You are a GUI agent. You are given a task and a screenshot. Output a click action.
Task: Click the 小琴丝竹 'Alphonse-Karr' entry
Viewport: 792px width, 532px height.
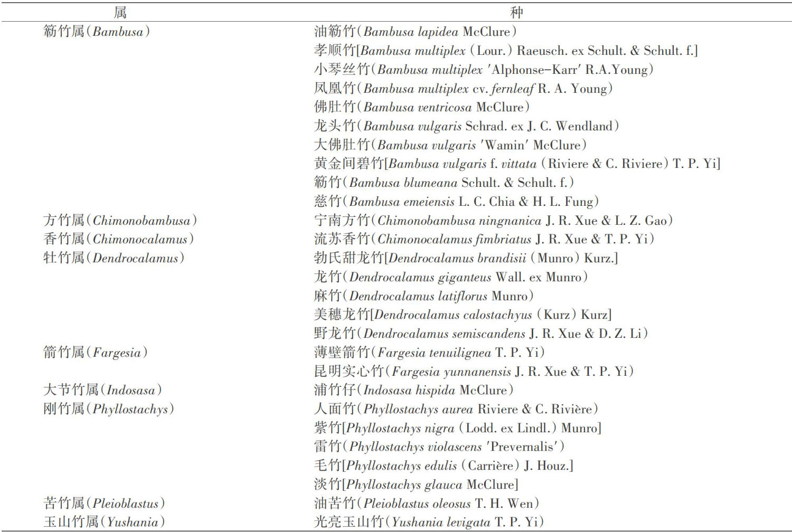coord(483,70)
